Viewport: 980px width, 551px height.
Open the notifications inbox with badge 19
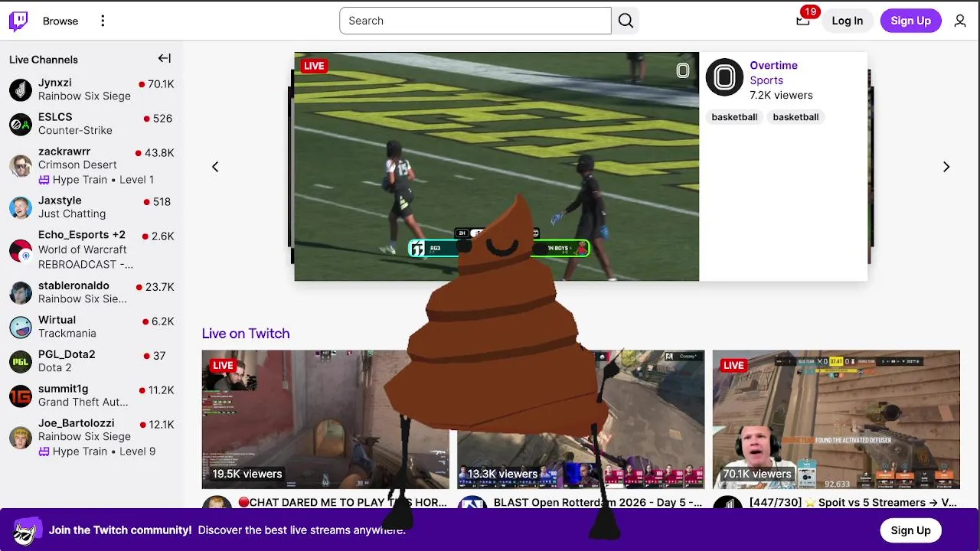pyautogui.click(x=802, y=21)
